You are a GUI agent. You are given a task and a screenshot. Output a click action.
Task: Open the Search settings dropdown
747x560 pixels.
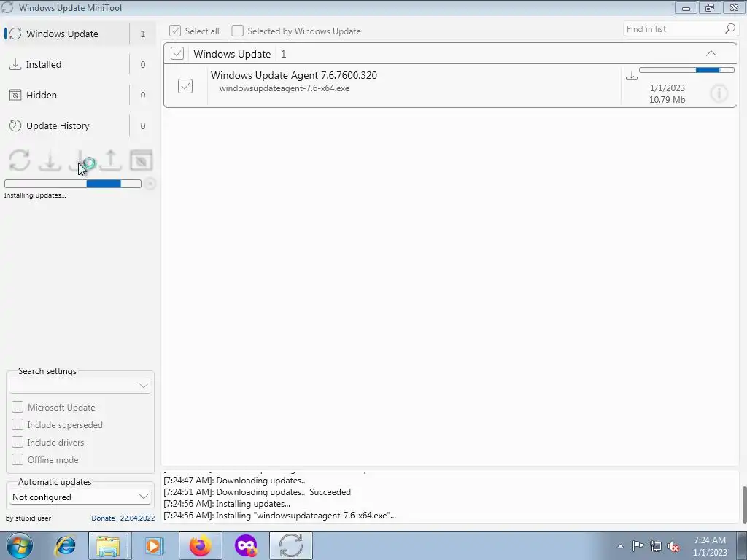pyautogui.click(x=80, y=385)
